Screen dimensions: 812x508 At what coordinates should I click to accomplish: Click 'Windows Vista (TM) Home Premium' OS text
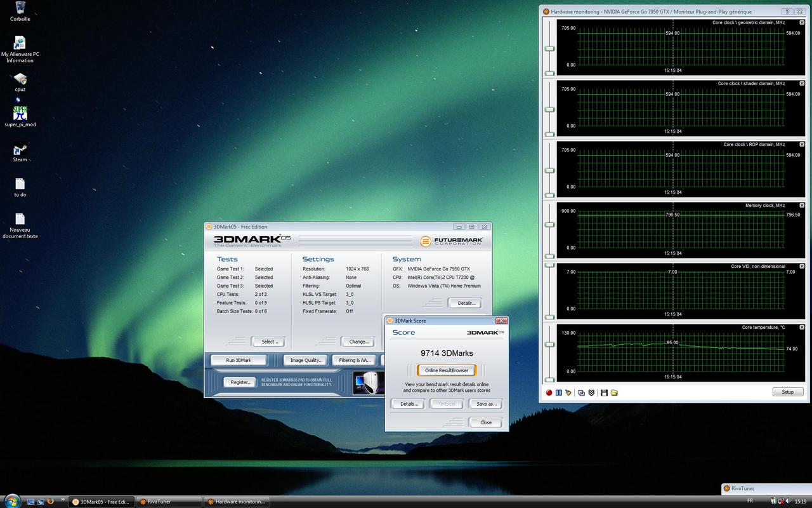click(444, 286)
